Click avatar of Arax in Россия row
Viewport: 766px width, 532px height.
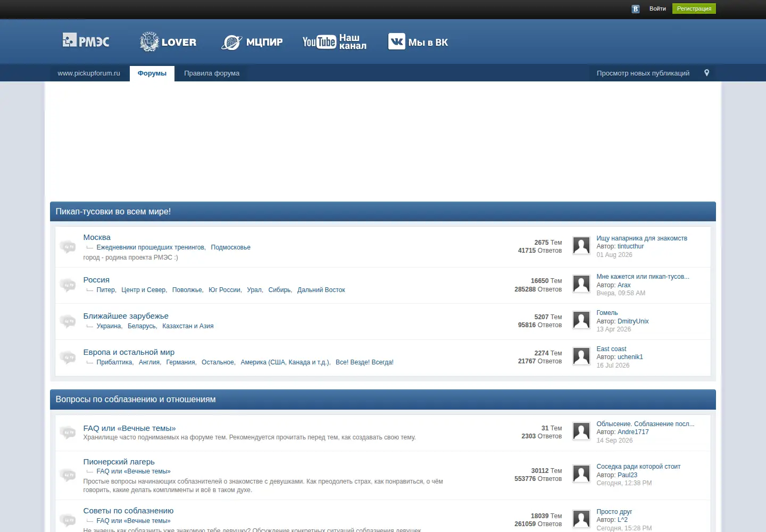click(x=581, y=284)
